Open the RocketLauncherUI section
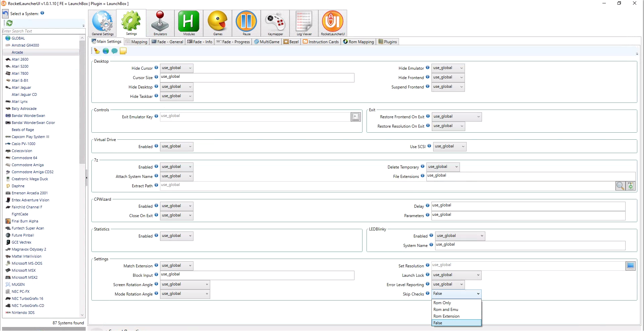644x331 pixels. 333,23
